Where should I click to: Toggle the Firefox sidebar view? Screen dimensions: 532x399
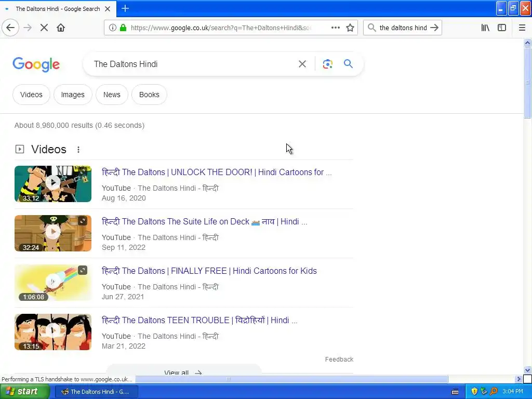(x=502, y=28)
